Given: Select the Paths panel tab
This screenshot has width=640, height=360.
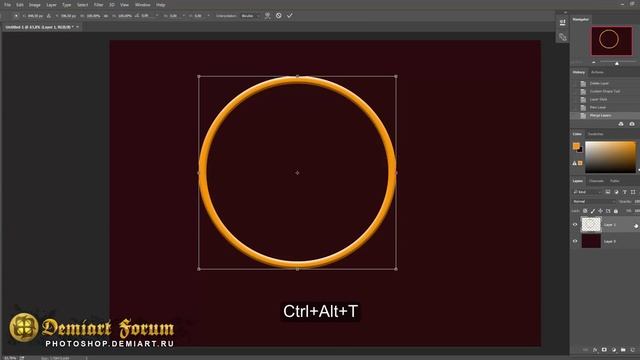Looking at the screenshot, I should click(615, 181).
